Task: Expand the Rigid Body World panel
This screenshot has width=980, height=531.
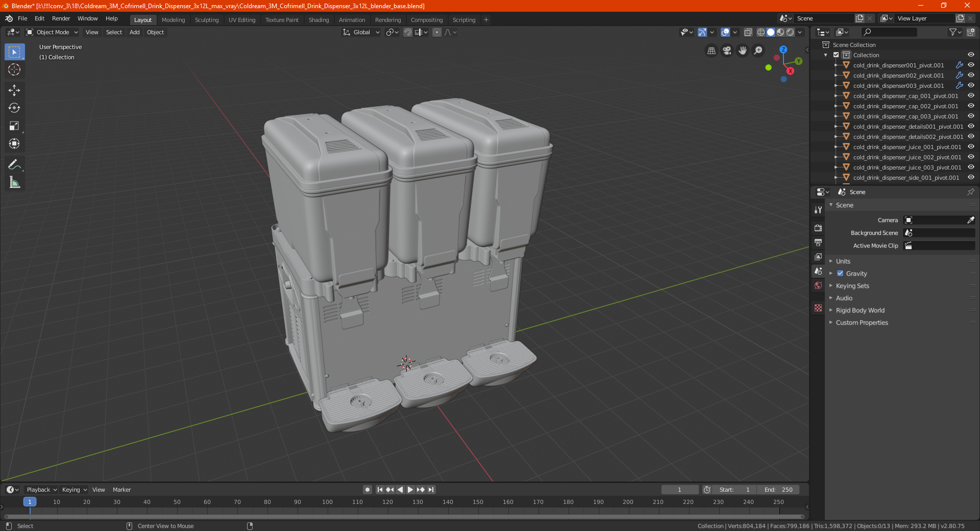Action: pos(860,310)
